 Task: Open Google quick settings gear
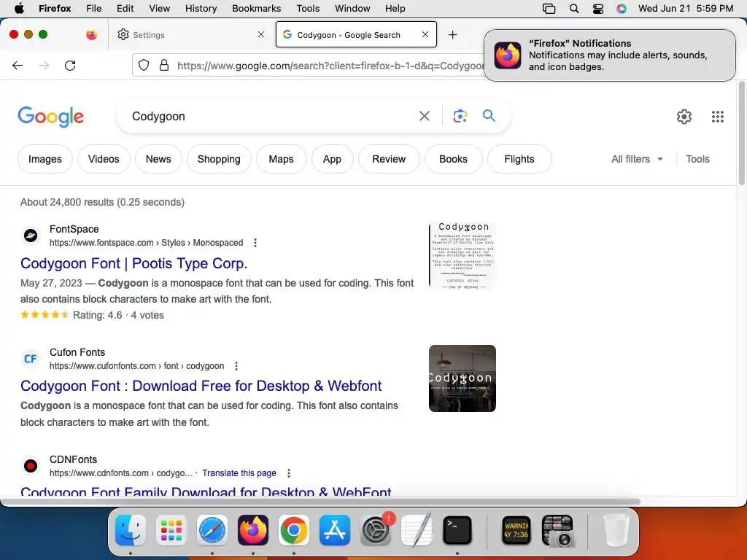click(x=684, y=117)
